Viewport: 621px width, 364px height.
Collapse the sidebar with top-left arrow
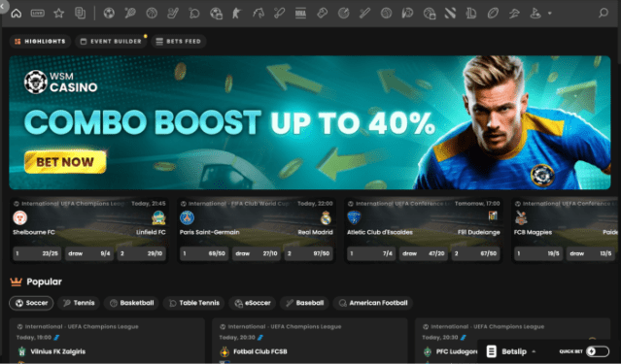coord(2,6)
